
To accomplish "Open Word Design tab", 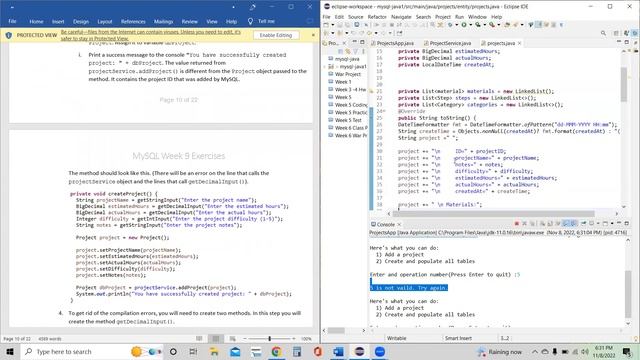I will 81,21.
